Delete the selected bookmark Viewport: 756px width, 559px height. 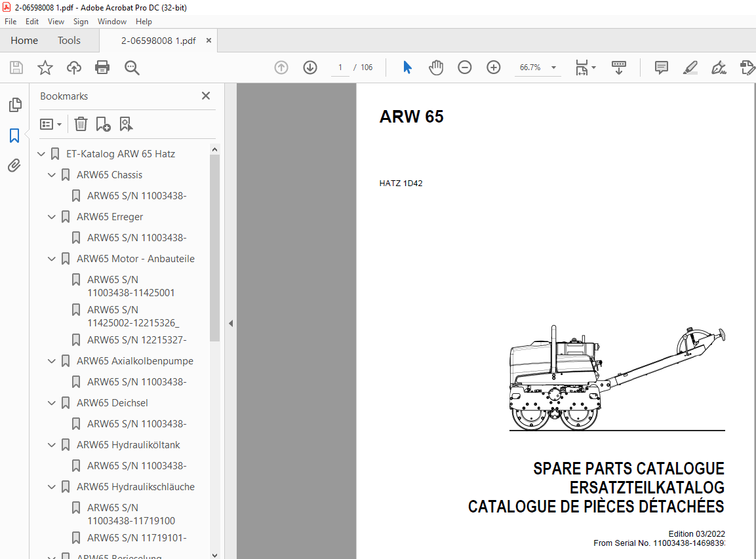tap(81, 125)
